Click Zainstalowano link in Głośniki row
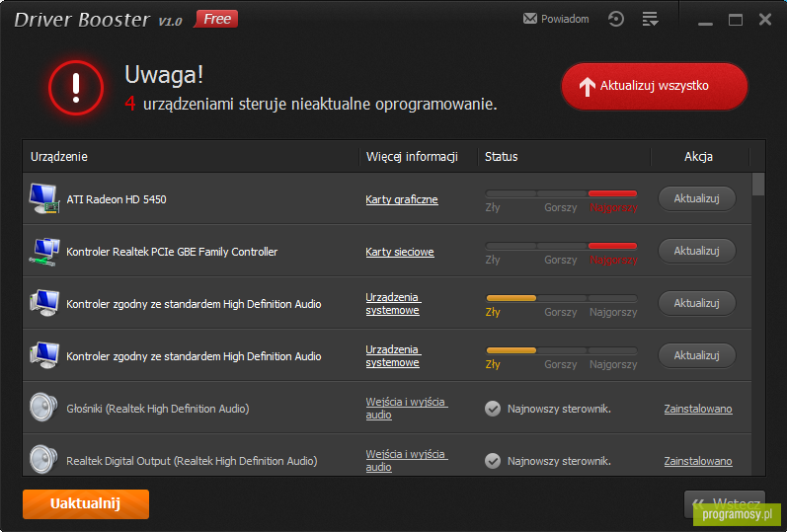 (698, 409)
